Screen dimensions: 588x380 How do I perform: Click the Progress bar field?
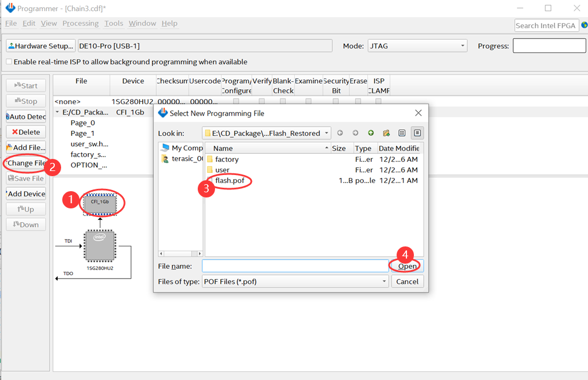549,45
